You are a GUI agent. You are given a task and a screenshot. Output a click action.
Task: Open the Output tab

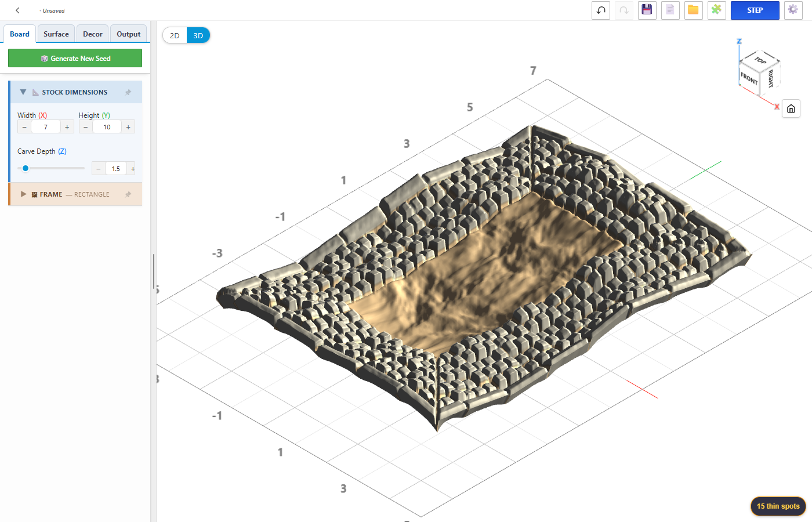pos(129,34)
